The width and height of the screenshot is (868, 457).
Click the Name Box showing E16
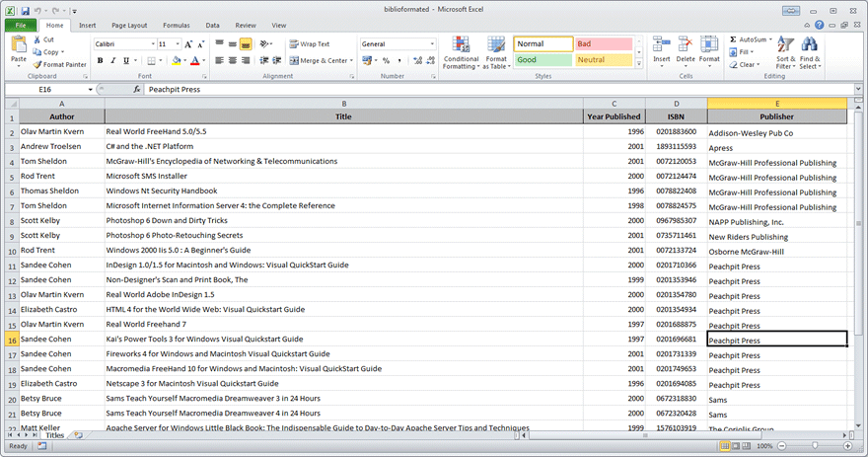tap(45, 89)
